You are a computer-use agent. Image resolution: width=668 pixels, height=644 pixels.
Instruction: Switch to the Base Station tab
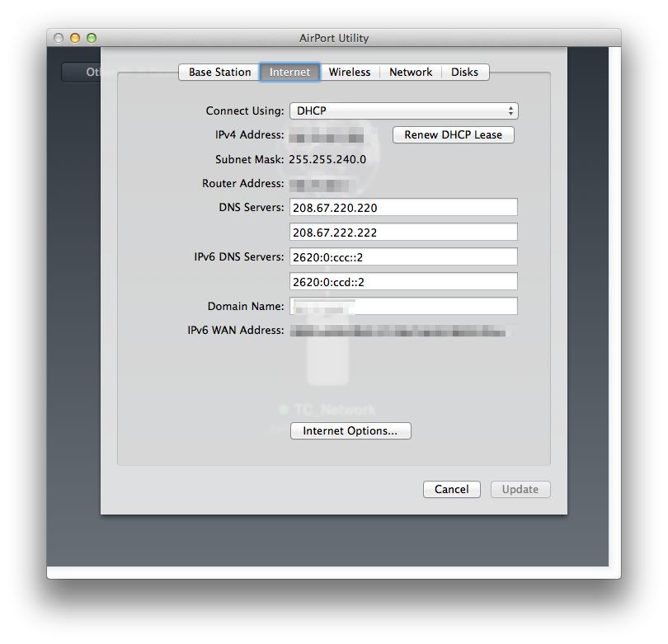click(219, 72)
